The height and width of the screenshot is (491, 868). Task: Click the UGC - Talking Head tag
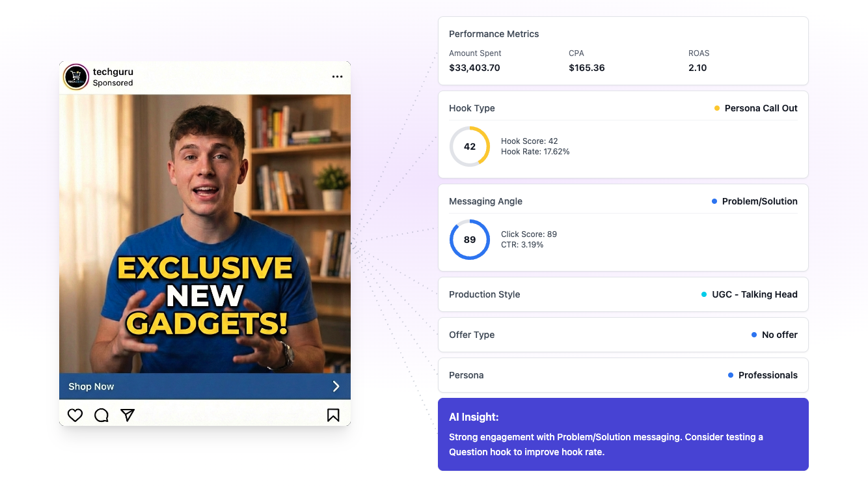click(x=754, y=294)
